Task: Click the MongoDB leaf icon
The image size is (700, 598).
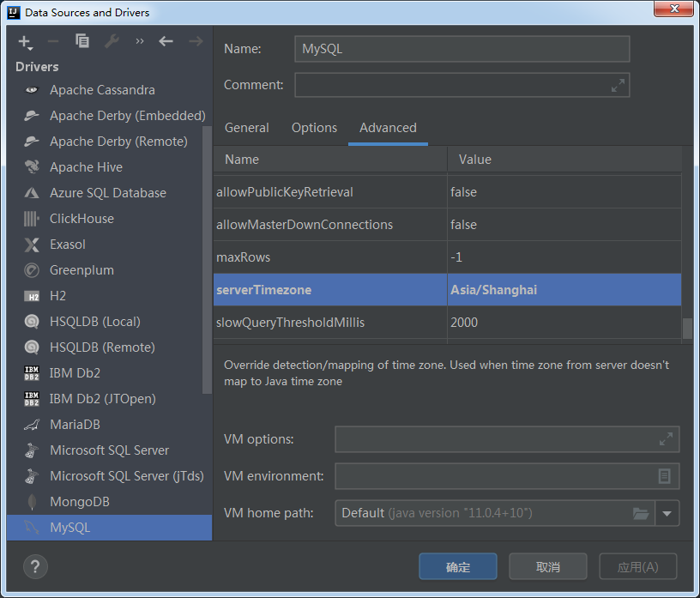Action: tap(32, 502)
